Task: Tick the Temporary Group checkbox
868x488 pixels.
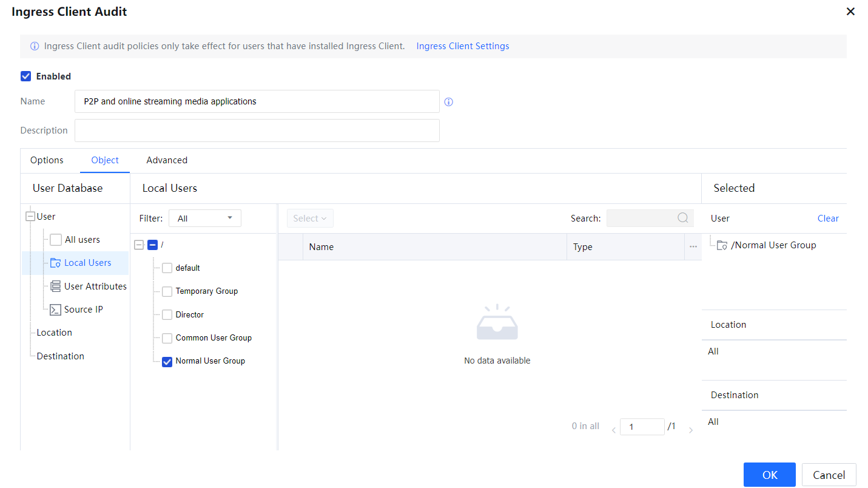Action: point(167,292)
